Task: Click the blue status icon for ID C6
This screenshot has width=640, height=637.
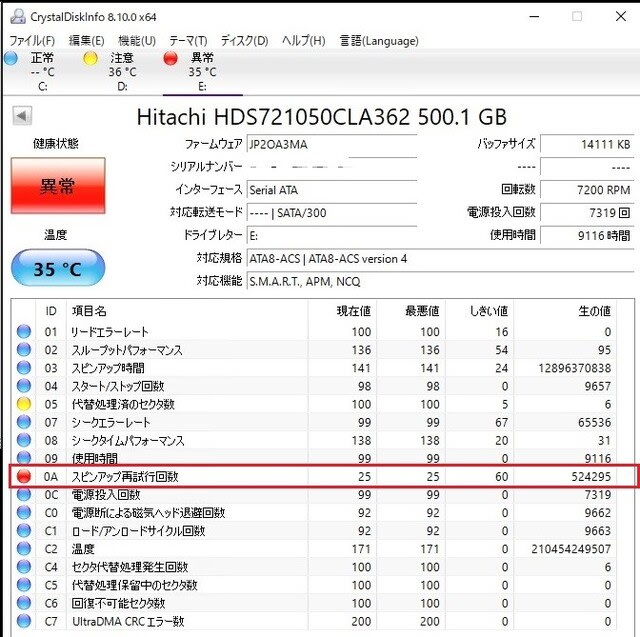Action: coord(24,603)
